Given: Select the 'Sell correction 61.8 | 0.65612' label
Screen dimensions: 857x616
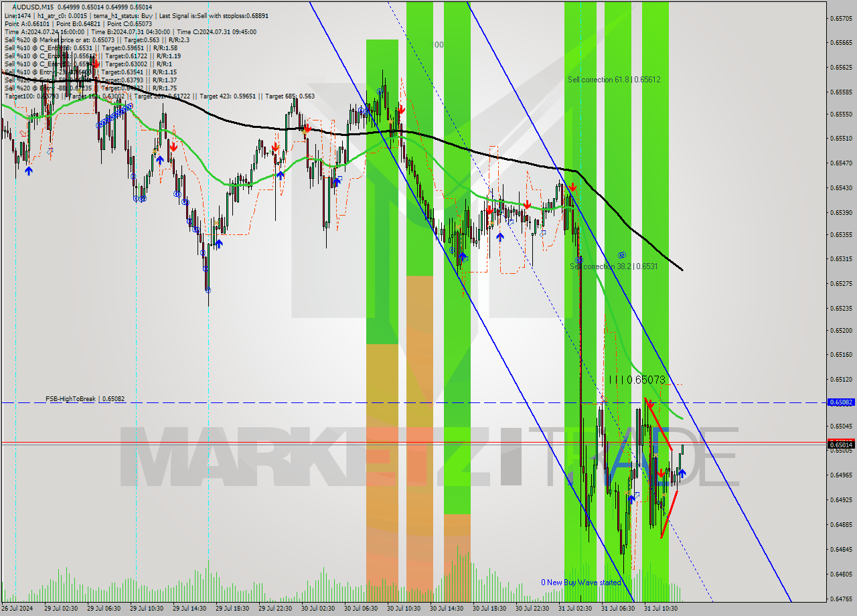Looking at the screenshot, I should pos(614,80).
